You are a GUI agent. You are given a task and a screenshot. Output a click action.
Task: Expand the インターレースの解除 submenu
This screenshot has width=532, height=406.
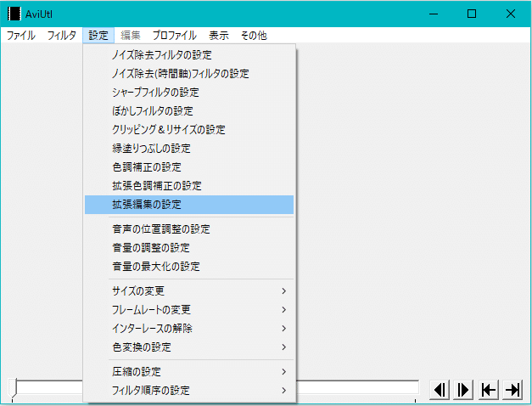(189, 329)
